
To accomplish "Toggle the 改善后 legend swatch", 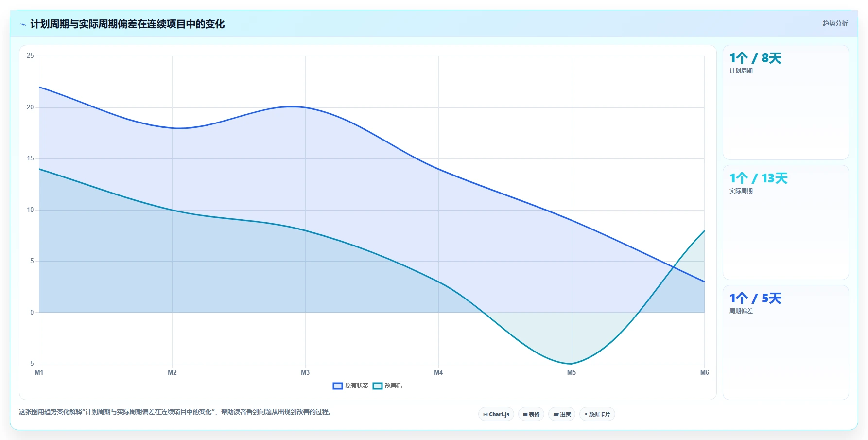I will click(x=378, y=386).
